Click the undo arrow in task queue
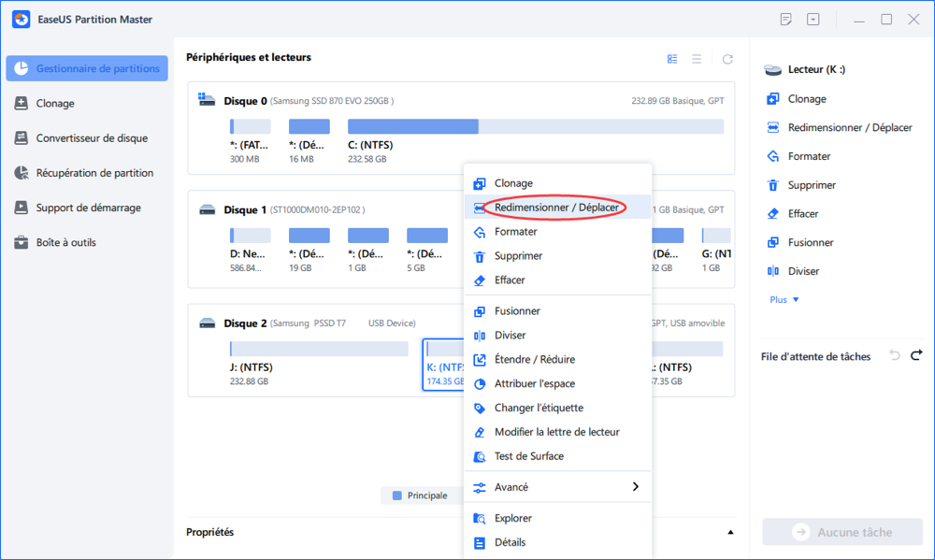This screenshot has width=935, height=560. (895, 355)
